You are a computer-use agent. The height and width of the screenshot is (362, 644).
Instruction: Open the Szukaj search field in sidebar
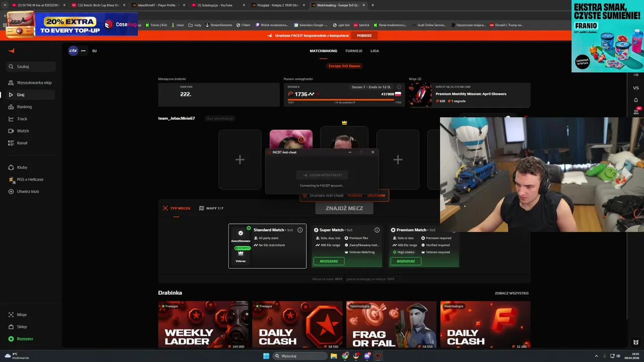click(31, 66)
